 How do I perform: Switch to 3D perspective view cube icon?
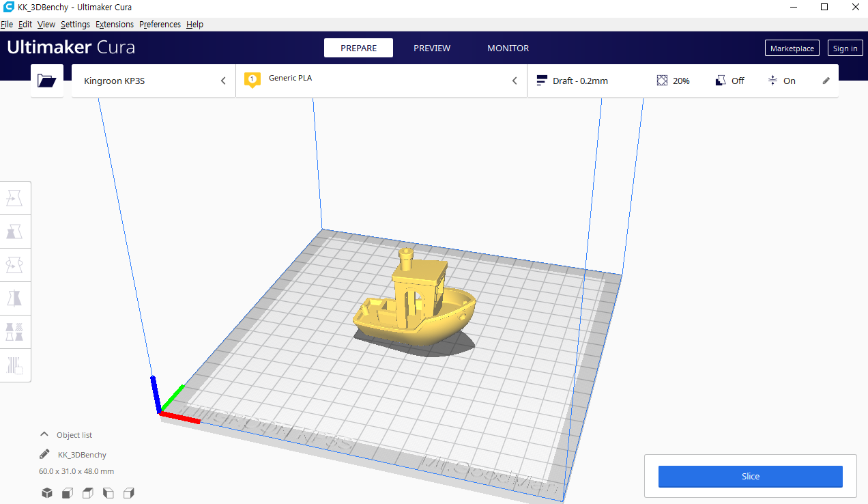47,493
